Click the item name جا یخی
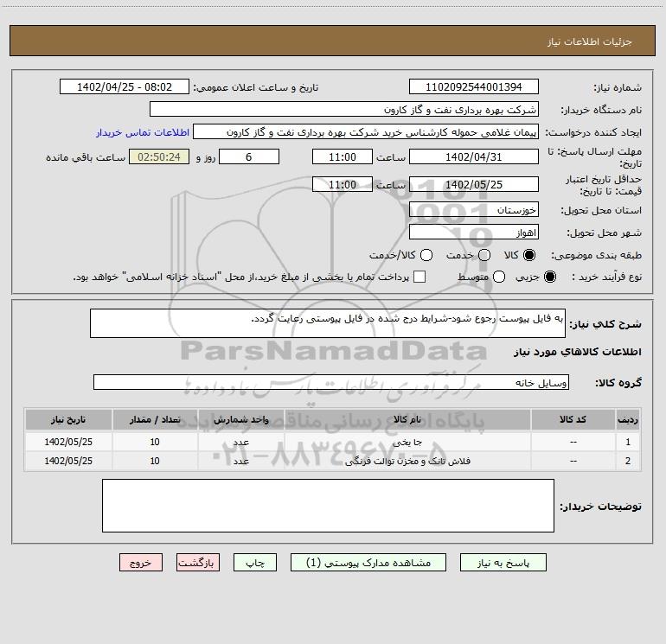Screen dimensions: 666x644 tap(407, 442)
